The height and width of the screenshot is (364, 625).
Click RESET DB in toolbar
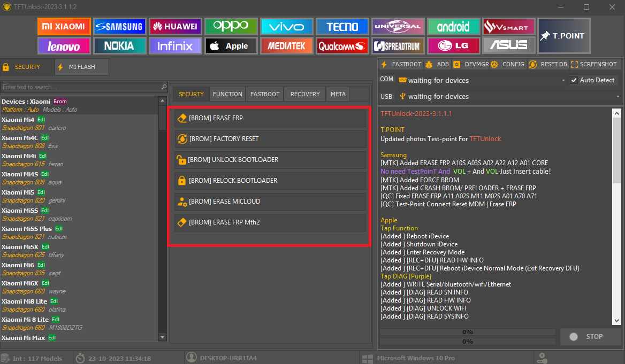coord(547,64)
